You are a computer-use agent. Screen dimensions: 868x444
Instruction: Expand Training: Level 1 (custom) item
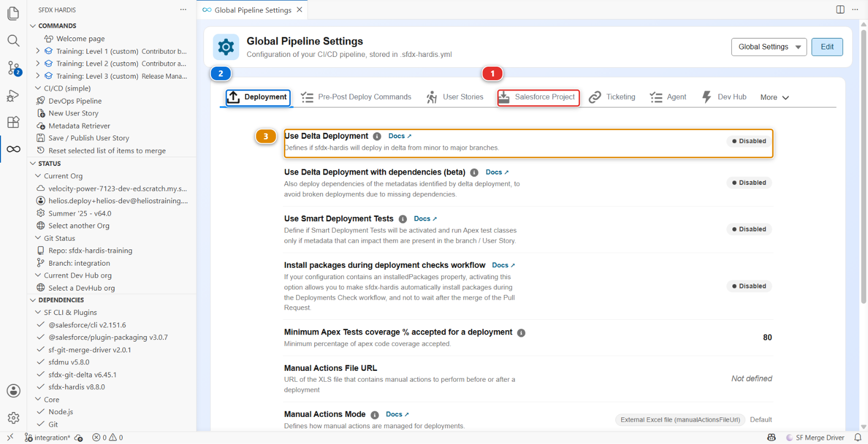click(x=38, y=51)
